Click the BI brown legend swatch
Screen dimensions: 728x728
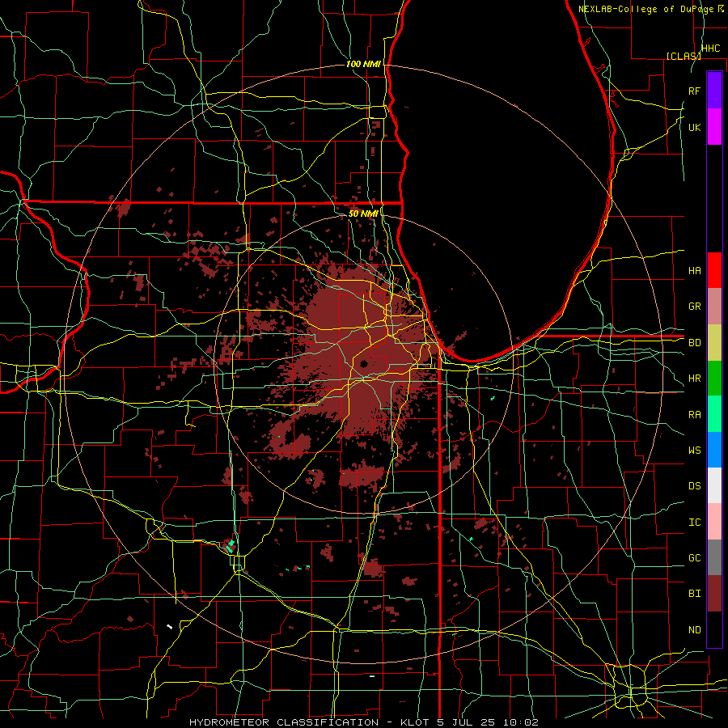[x=714, y=594]
